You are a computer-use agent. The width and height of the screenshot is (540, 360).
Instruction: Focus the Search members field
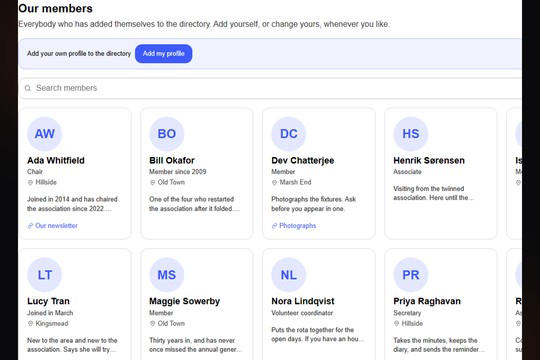(270, 88)
